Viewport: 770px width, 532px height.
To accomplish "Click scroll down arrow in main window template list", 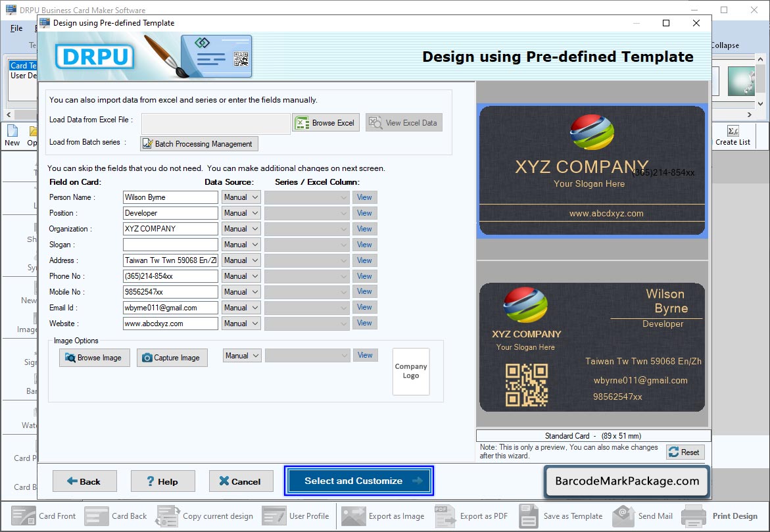I will pos(760,104).
